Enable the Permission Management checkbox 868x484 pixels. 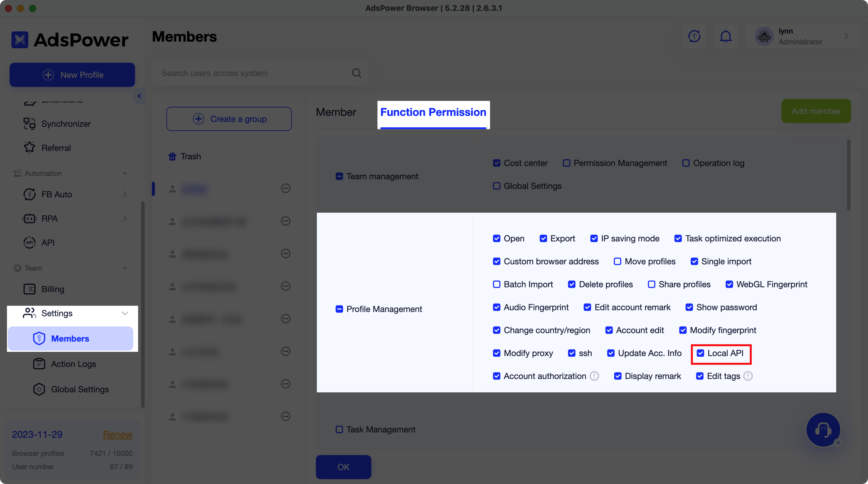(566, 163)
